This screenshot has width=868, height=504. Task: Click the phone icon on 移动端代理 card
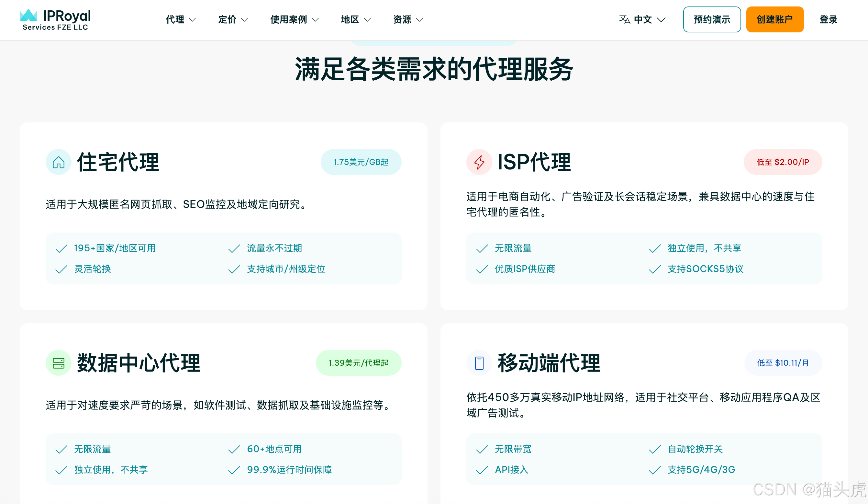pyautogui.click(x=478, y=362)
